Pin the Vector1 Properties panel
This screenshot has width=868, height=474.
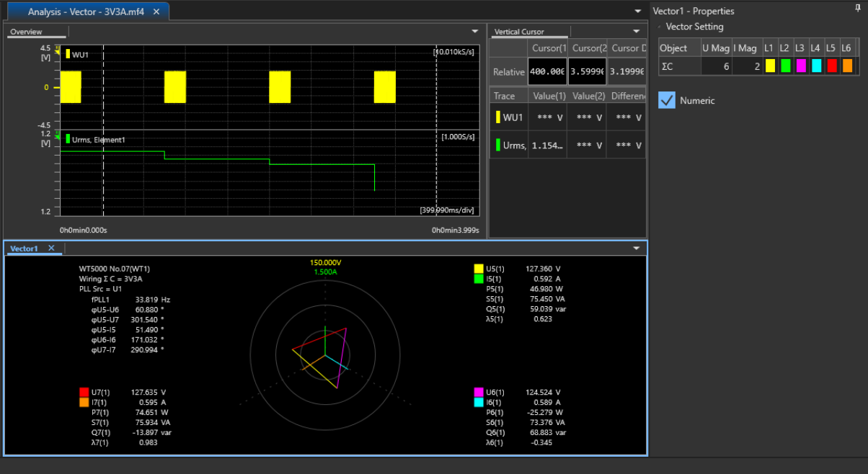[x=857, y=9]
